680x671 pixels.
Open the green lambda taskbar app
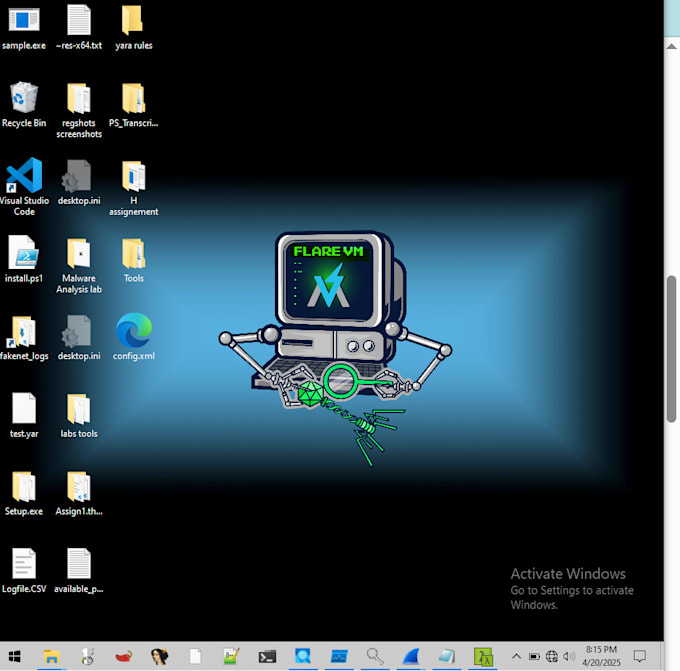pos(483,657)
